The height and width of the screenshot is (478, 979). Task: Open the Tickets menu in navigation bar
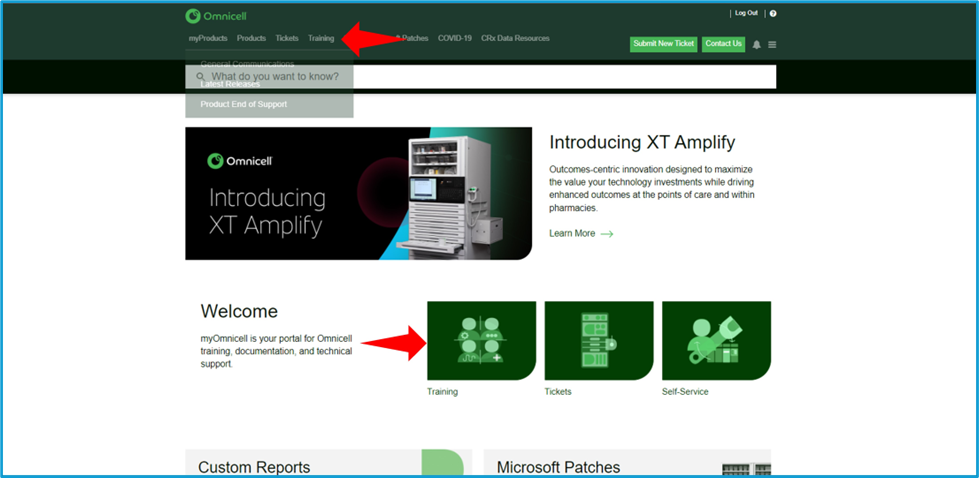[287, 39]
